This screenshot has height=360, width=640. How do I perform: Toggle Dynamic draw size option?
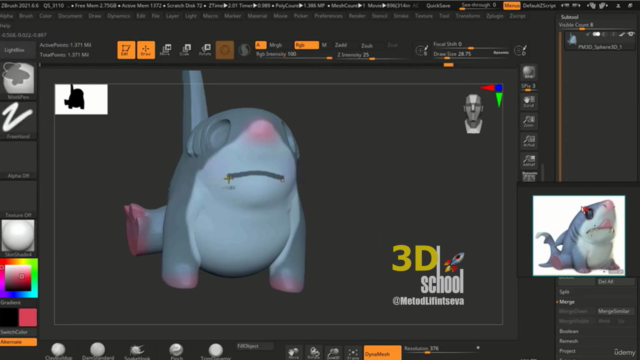tap(501, 53)
